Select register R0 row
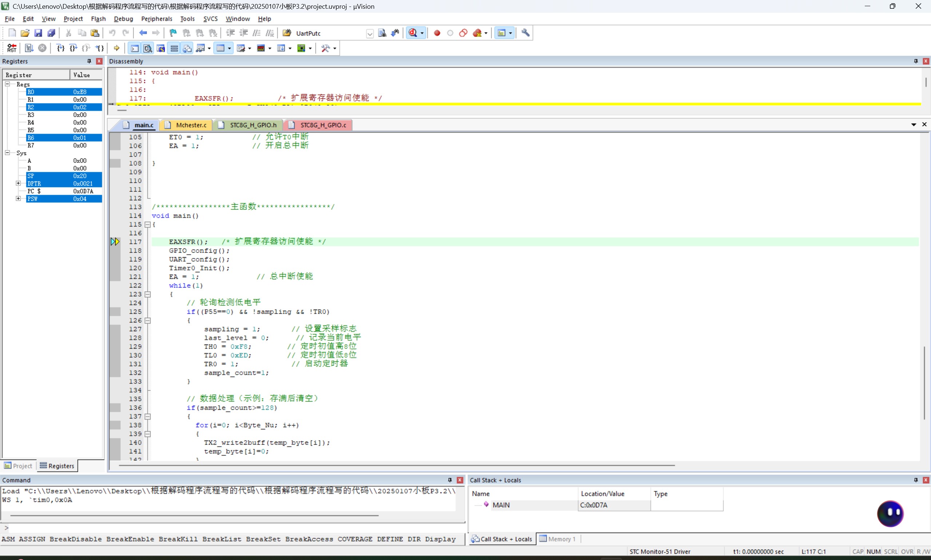The height and width of the screenshot is (560, 931). pyautogui.click(x=64, y=92)
